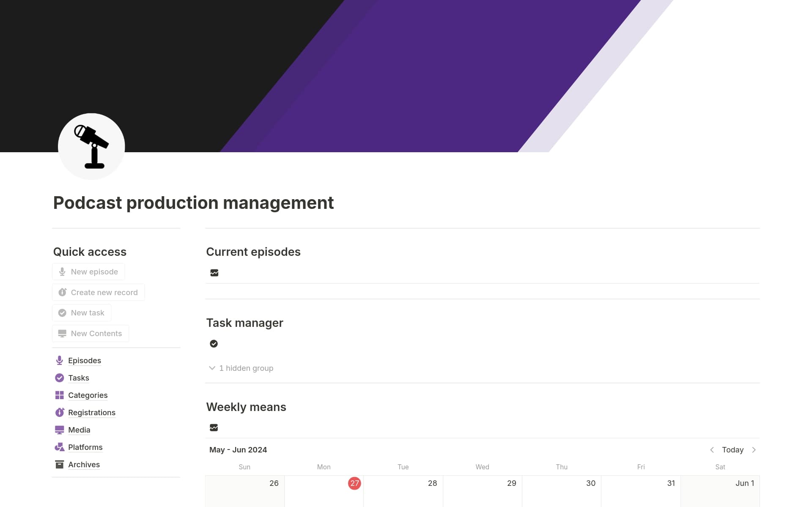Select the highlighted date 27 on calendar

(354, 483)
